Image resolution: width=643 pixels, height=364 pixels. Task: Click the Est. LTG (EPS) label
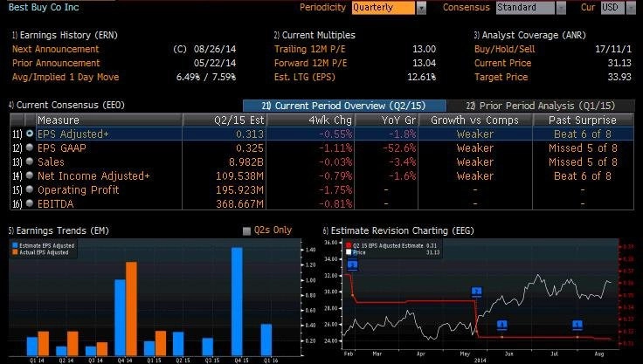pyautogui.click(x=305, y=77)
